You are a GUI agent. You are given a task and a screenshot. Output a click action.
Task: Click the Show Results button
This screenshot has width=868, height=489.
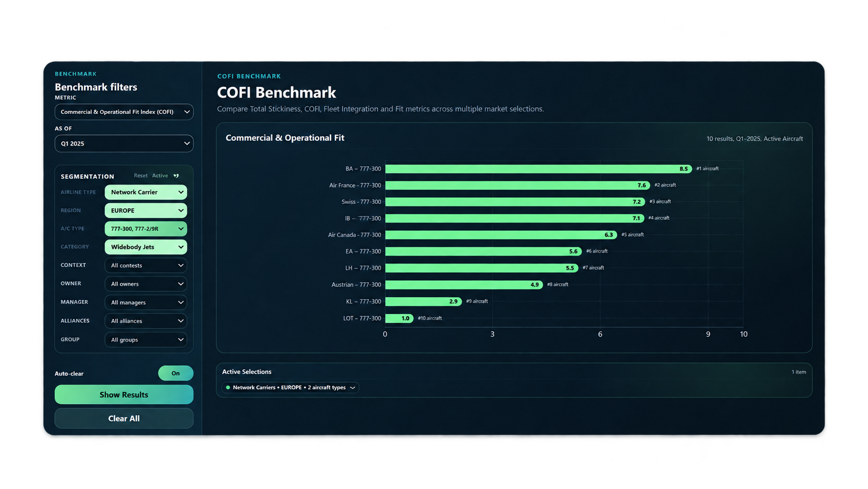point(124,395)
